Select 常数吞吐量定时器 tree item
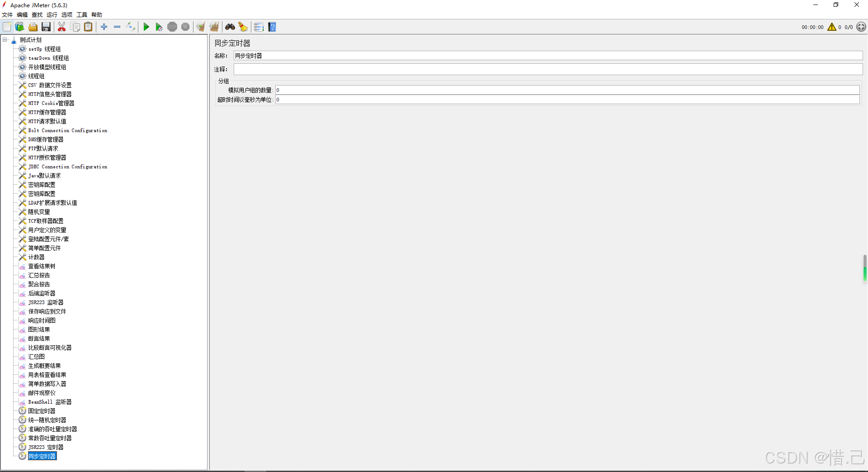Screen dimensions: 868x472 point(50,438)
